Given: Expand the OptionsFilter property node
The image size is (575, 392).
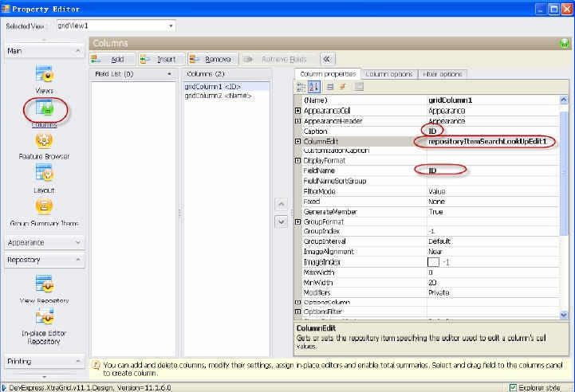Looking at the screenshot, I should [297, 312].
